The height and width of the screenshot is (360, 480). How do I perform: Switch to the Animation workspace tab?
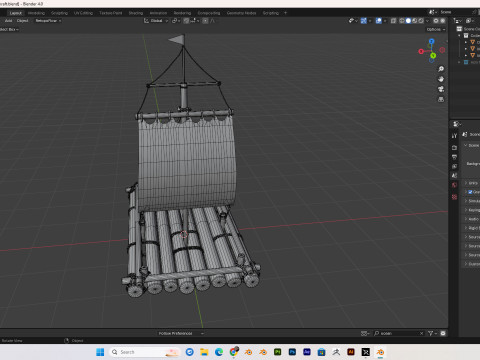(158, 13)
